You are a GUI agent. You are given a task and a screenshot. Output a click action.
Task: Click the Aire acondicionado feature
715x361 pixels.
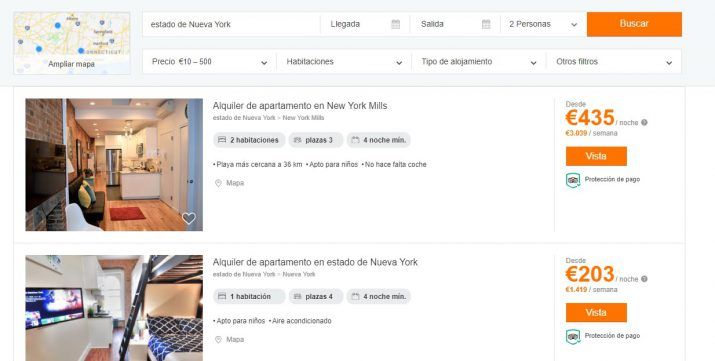[x=300, y=321]
